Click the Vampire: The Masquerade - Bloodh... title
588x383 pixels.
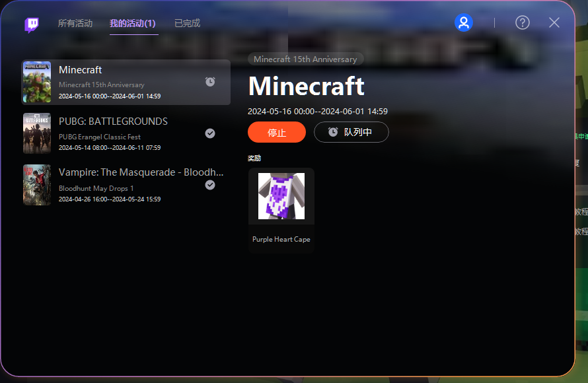[141, 172]
